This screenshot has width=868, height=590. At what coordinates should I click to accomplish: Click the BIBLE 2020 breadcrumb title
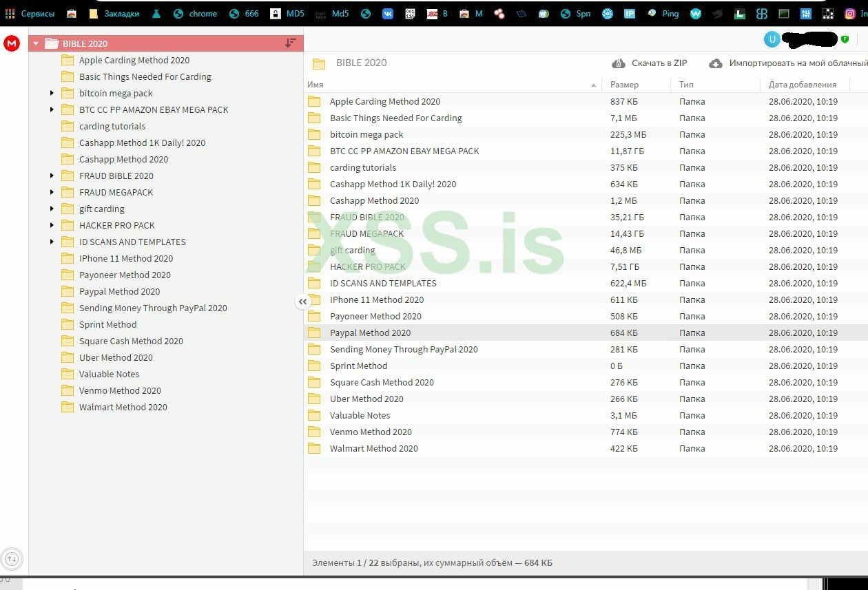pyautogui.click(x=361, y=63)
